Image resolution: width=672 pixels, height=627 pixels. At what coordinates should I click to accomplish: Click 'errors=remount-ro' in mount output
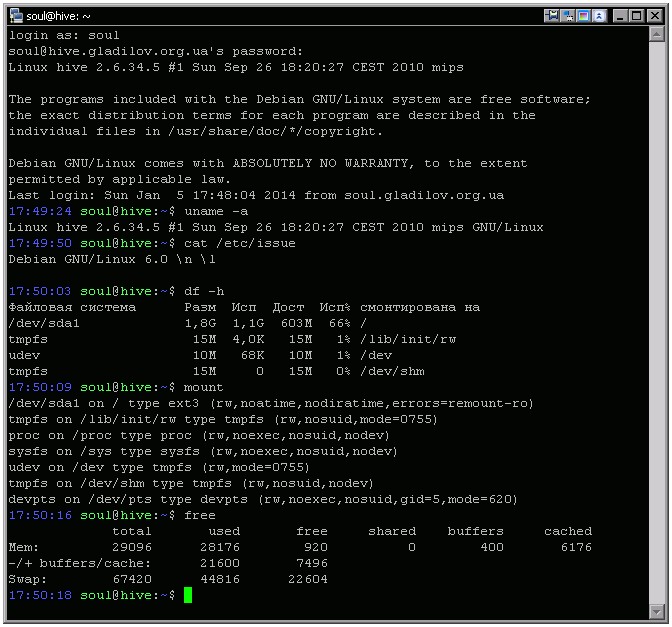tap(459, 403)
